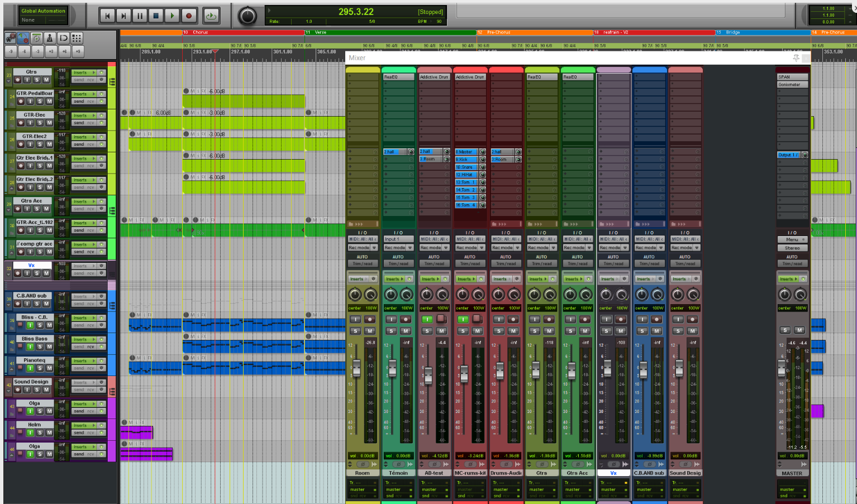Toggle input monitoring on AD-test strip
The image size is (857, 504).
427,319
